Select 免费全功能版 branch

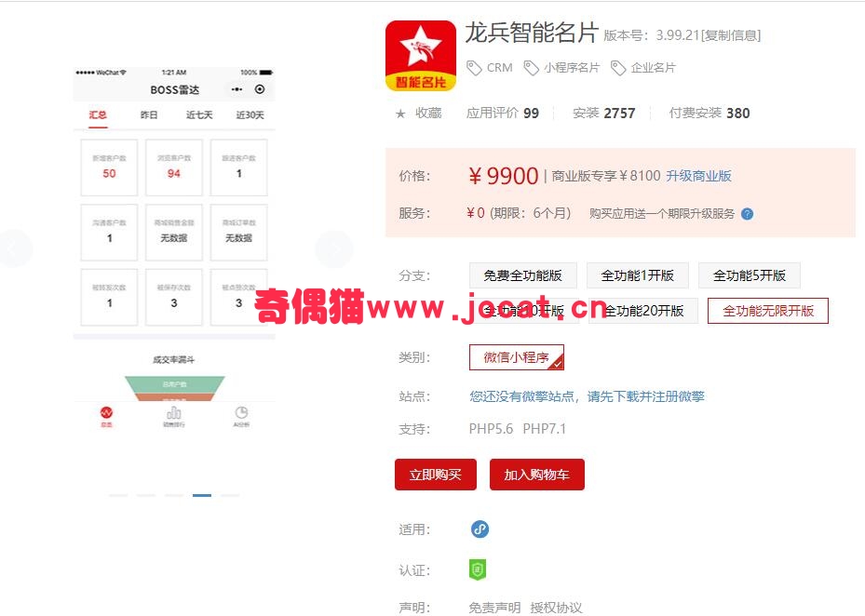(522, 275)
